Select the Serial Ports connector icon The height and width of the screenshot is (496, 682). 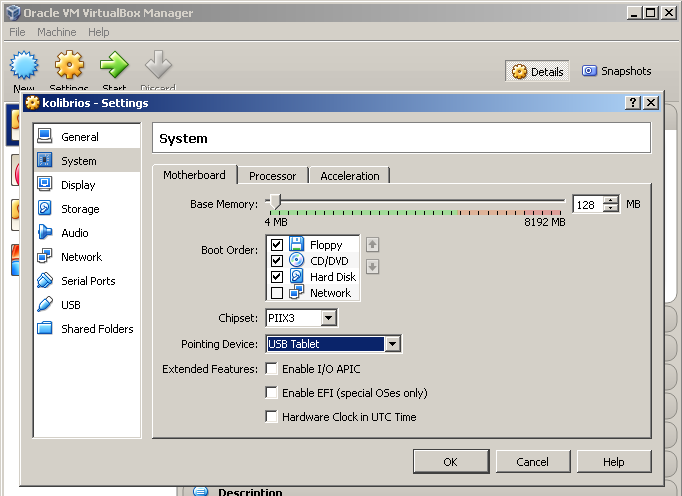click(44, 280)
